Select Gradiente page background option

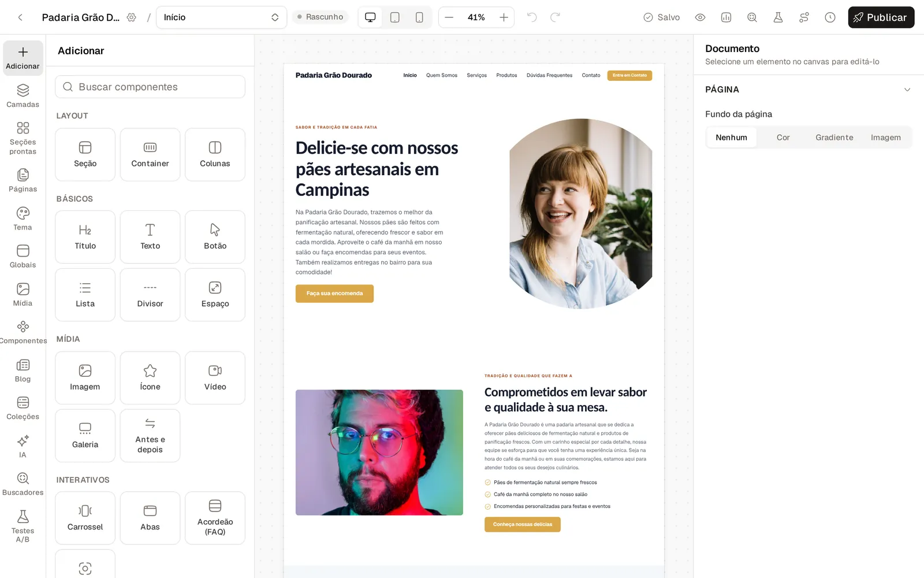click(x=834, y=138)
